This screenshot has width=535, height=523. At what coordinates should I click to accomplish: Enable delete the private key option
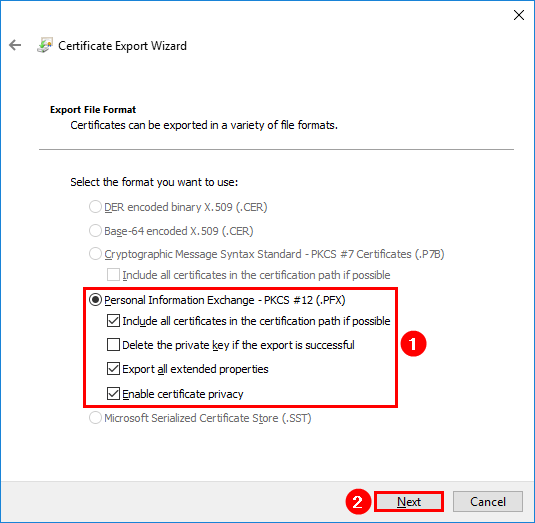pyautogui.click(x=113, y=345)
